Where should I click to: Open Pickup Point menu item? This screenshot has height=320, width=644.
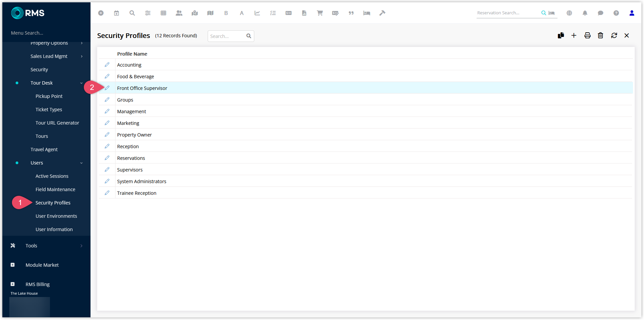(49, 96)
